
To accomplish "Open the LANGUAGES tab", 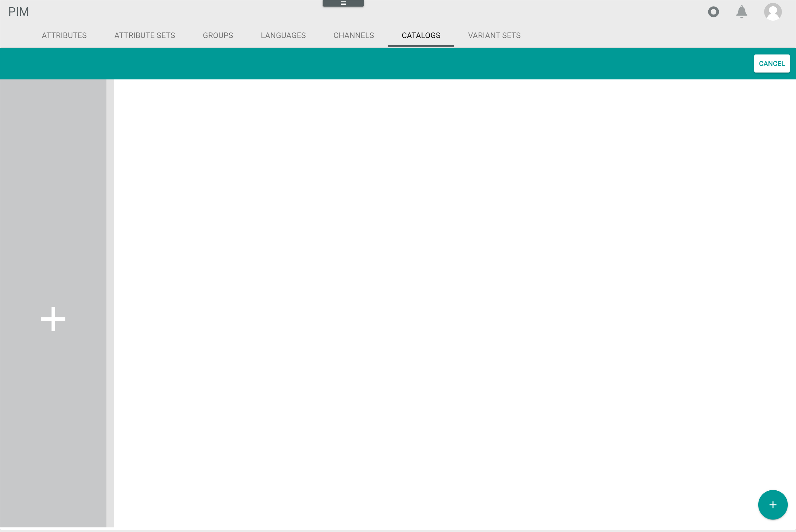I will coord(284,35).
